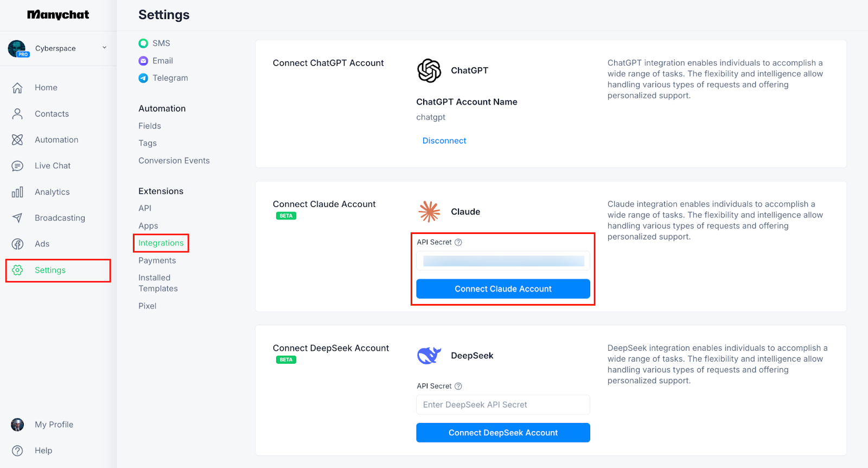Viewport: 868px width, 468px height.
Task: Open Contacts via its person icon
Action: tap(17, 113)
